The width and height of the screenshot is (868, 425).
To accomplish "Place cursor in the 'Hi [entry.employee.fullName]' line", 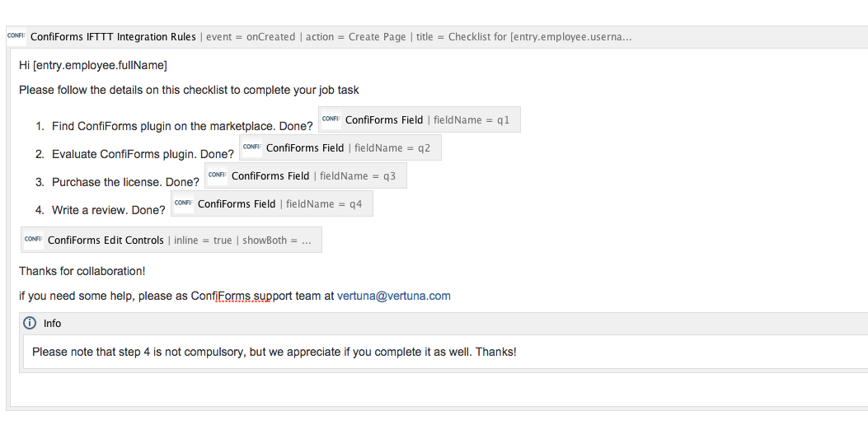I will tap(93, 65).
